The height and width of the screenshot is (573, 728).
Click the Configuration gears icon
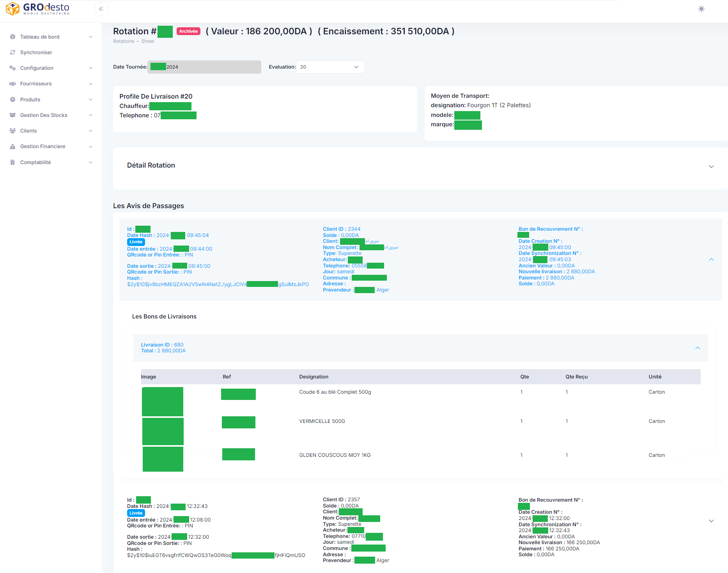click(x=12, y=68)
